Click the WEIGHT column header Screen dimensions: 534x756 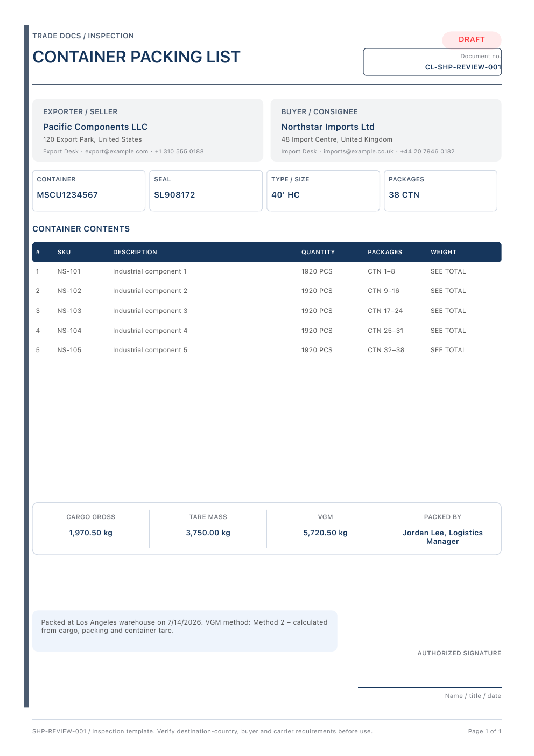tap(444, 252)
